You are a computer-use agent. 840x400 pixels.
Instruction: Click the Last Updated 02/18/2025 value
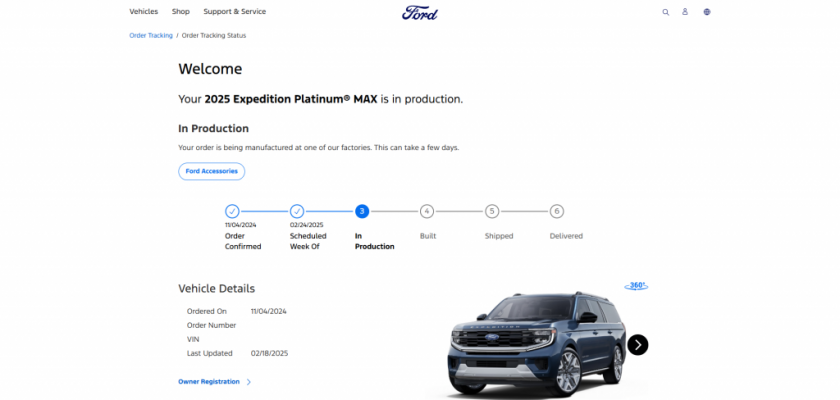click(269, 353)
